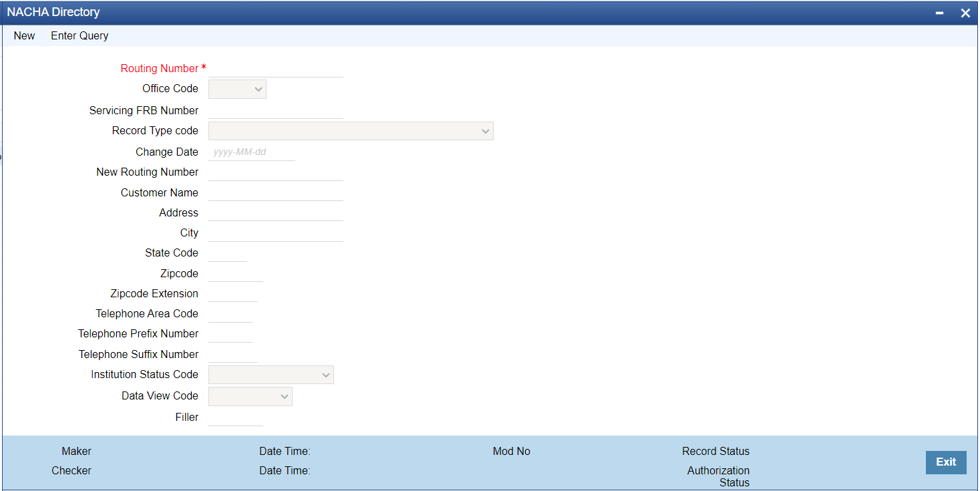Click the New menu item
980x491 pixels.
click(24, 35)
